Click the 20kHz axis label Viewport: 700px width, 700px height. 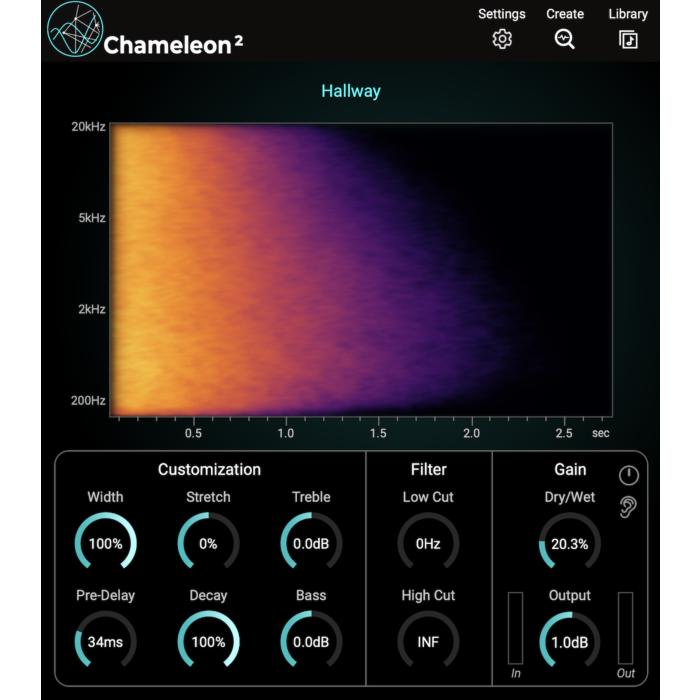(x=88, y=127)
